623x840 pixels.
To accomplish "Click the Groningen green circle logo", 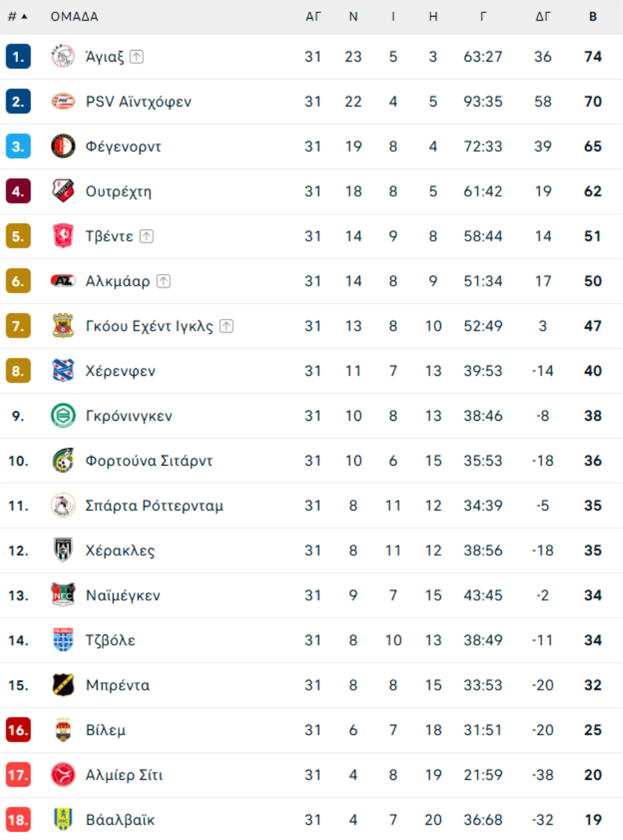I will tap(63, 416).
